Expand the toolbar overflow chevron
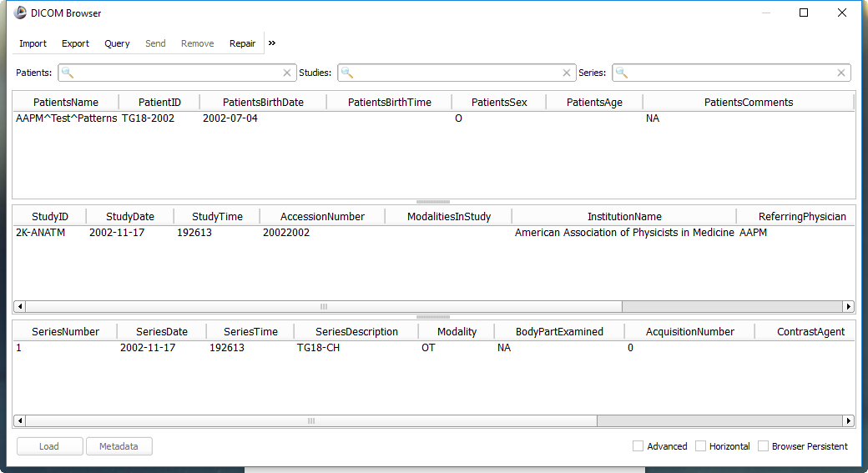Viewport: 868px width, 473px height. click(272, 43)
